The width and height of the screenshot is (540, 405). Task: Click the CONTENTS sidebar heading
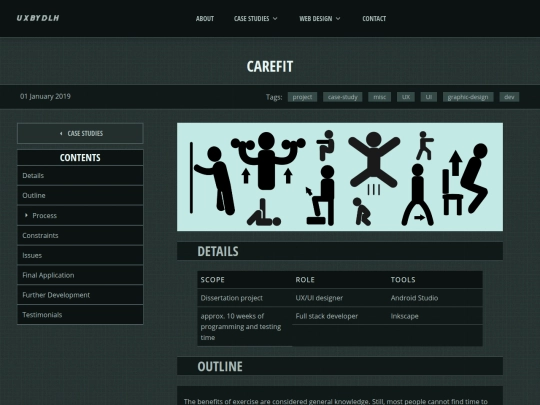click(x=80, y=158)
